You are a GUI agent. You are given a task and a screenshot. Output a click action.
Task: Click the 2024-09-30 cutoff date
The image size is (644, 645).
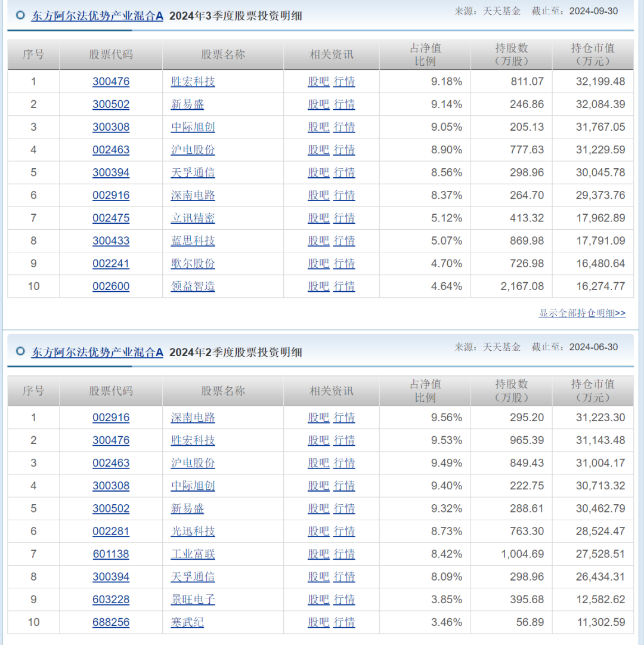pyautogui.click(x=593, y=11)
